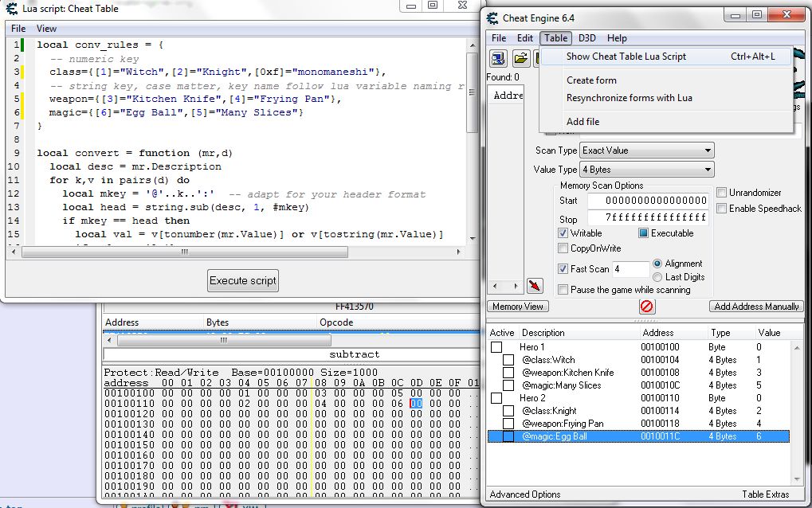Click the Cheat Engine title bar logo
The height and width of the screenshot is (508, 812).
click(492, 18)
